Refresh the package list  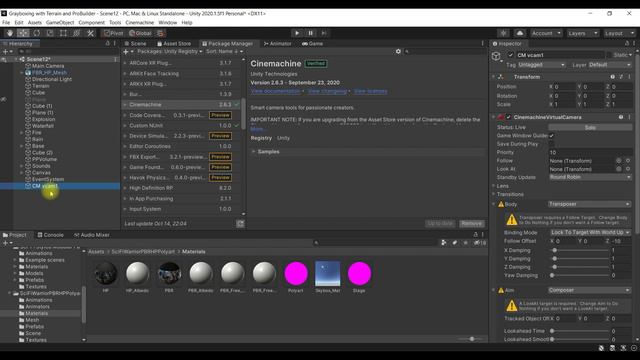(240, 224)
